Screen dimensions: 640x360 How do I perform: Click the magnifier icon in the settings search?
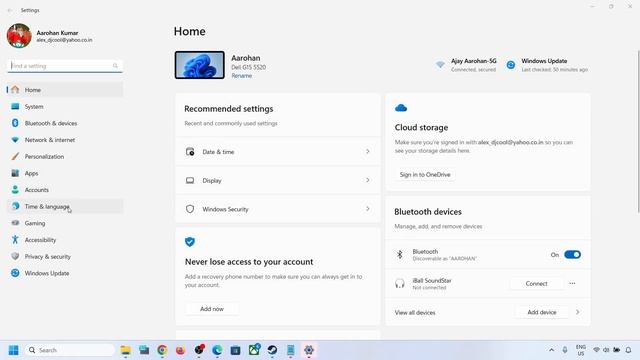(116, 66)
